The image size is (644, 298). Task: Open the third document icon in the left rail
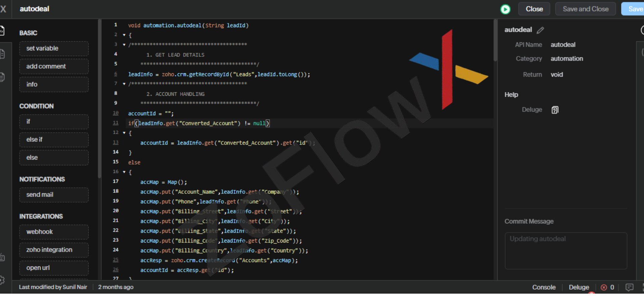click(2, 77)
